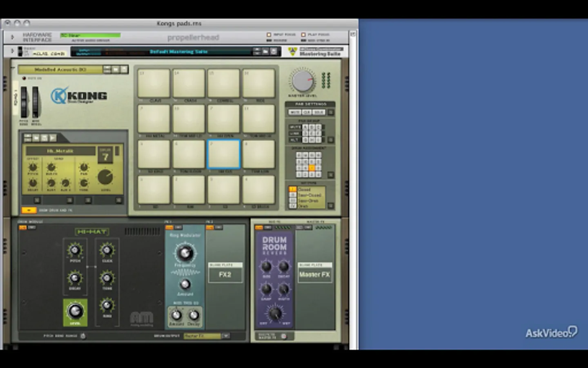Save the Hh_Metalik drum patch
The height and width of the screenshot is (368, 588).
pos(44,138)
